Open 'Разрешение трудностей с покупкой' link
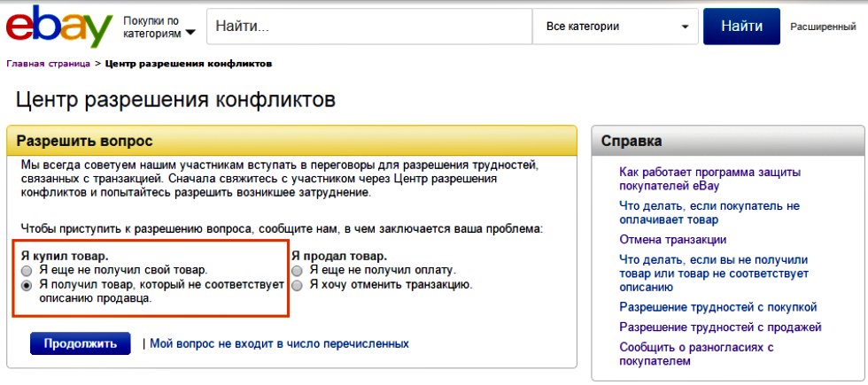The width and height of the screenshot is (868, 385). click(x=718, y=307)
